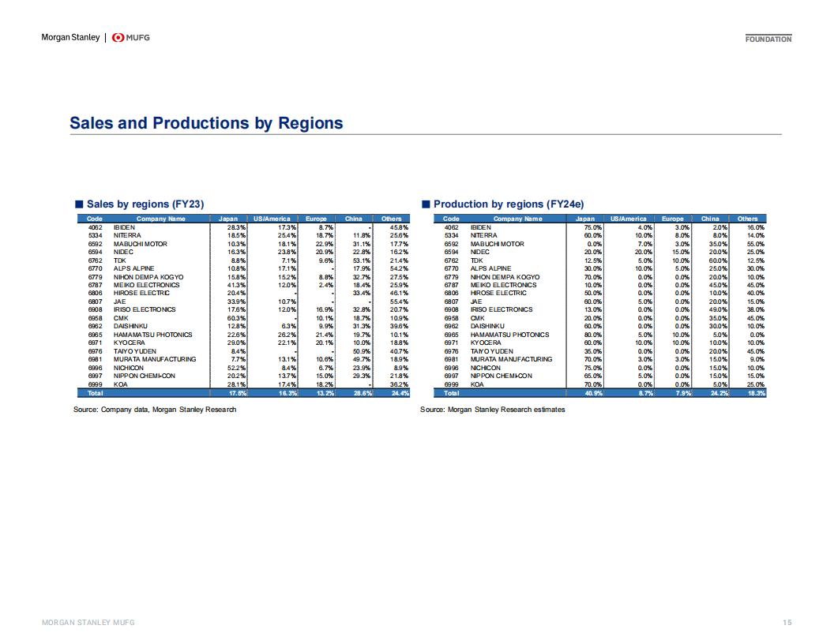Select the 'Japan' header in the Sales table
This screenshot has width=834, height=644.
[228, 219]
